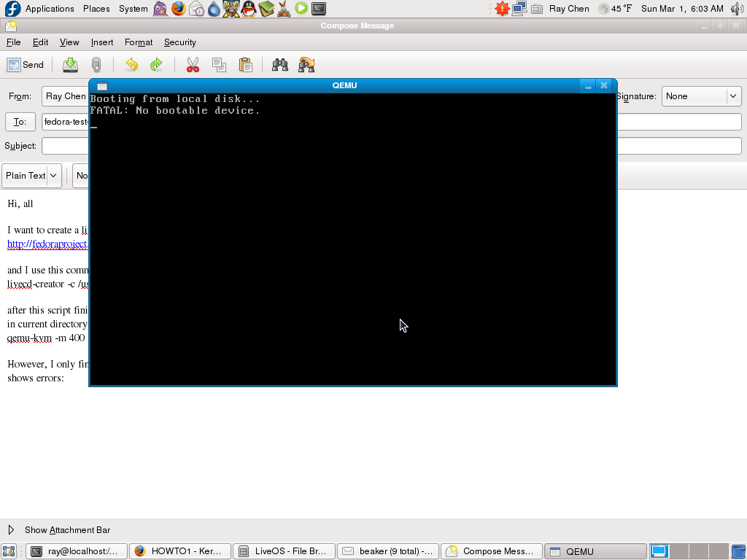Switch to LiveOS File Browser in taskbar
This screenshot has width=747, height=560.
(x=284, y=551)
